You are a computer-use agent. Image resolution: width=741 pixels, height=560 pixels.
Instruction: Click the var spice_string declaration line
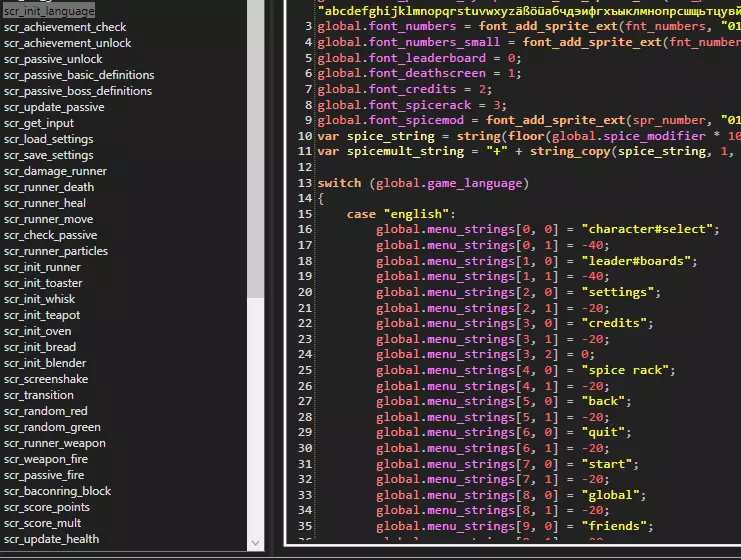(529, 136)
